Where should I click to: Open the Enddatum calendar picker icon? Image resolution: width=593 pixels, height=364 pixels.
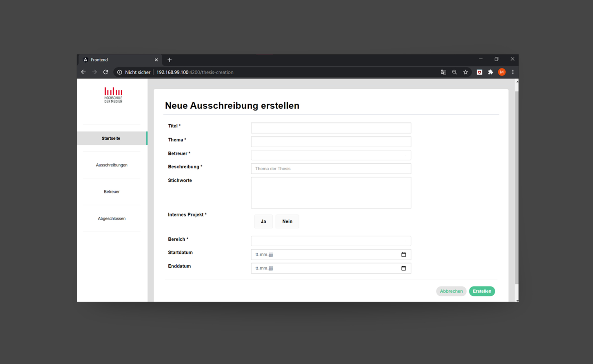[x=404, y=268]
